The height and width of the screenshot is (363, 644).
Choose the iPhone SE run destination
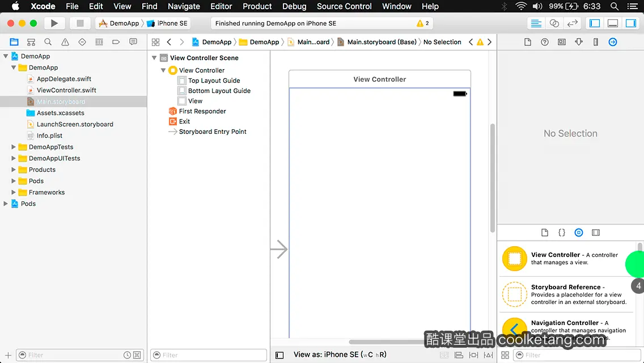[168, 23]
